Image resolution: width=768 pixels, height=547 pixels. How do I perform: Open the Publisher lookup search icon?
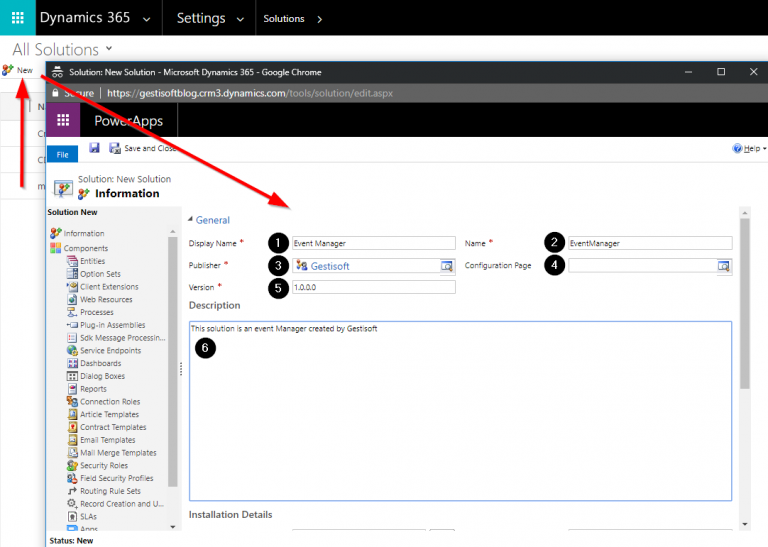(x=447, y=266)
